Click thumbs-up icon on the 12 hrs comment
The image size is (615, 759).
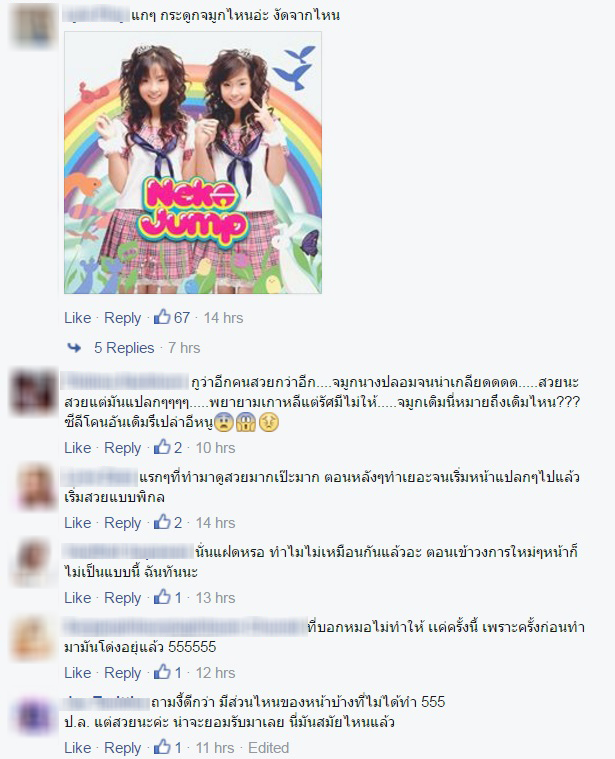[162, 672]
